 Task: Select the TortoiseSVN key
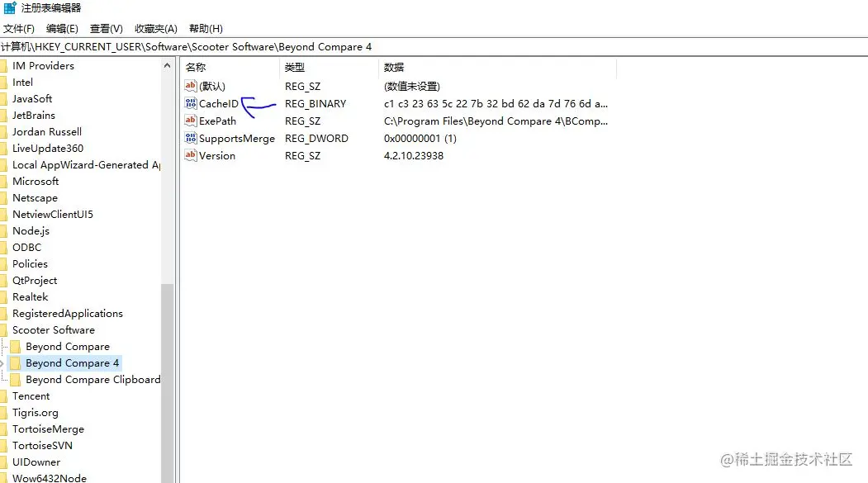coord(42,446)
